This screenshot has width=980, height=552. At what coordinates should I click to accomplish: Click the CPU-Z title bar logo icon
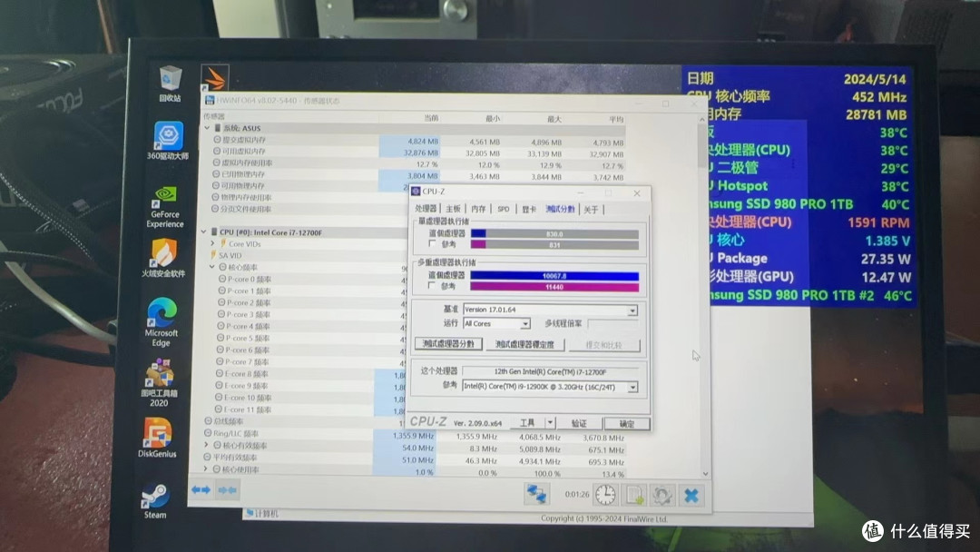(416, 192)
